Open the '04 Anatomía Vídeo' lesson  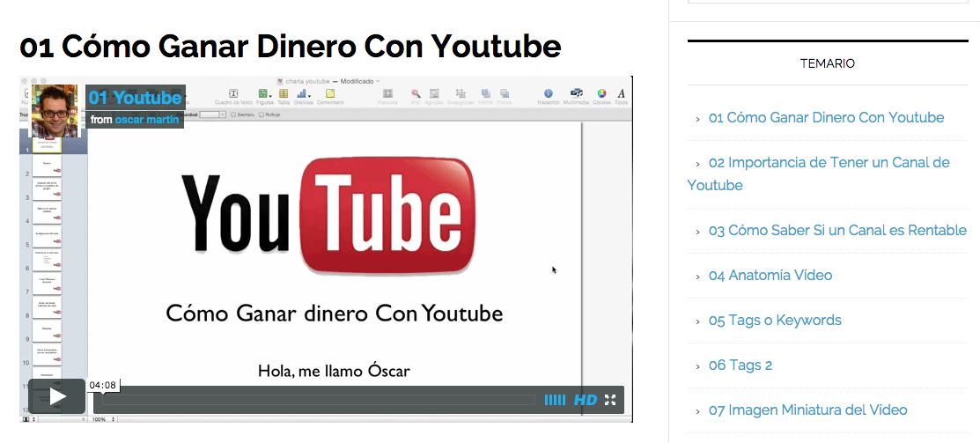770,275
